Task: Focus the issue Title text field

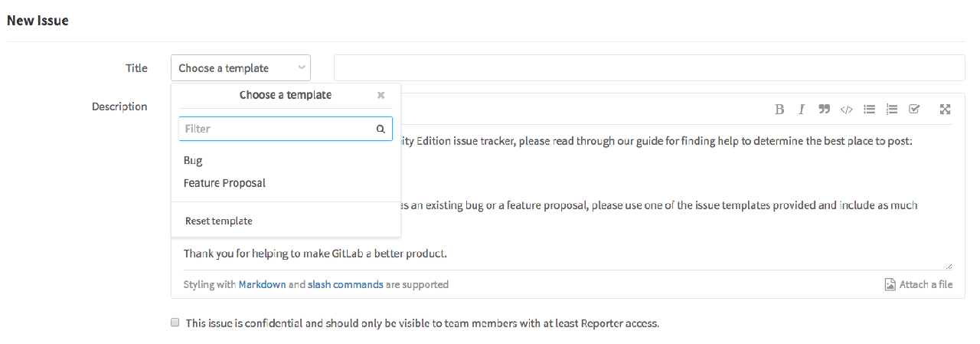Action: pos(649,68)
